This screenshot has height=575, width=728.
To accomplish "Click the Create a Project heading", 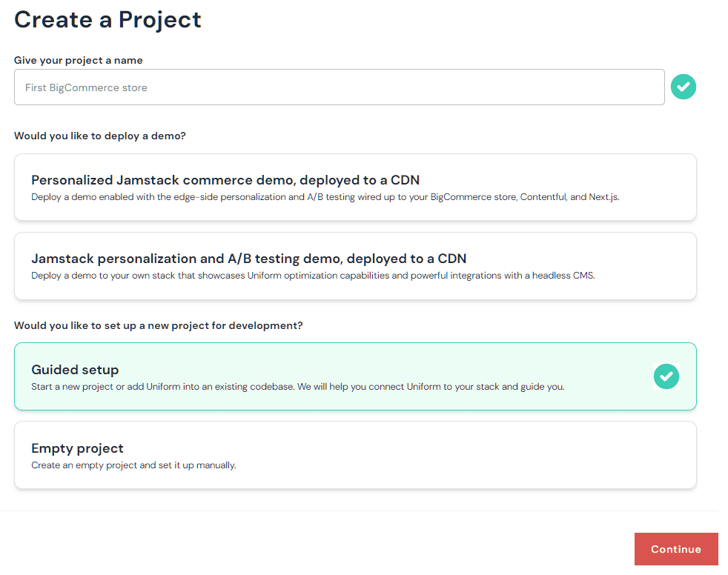I will 107,20.
